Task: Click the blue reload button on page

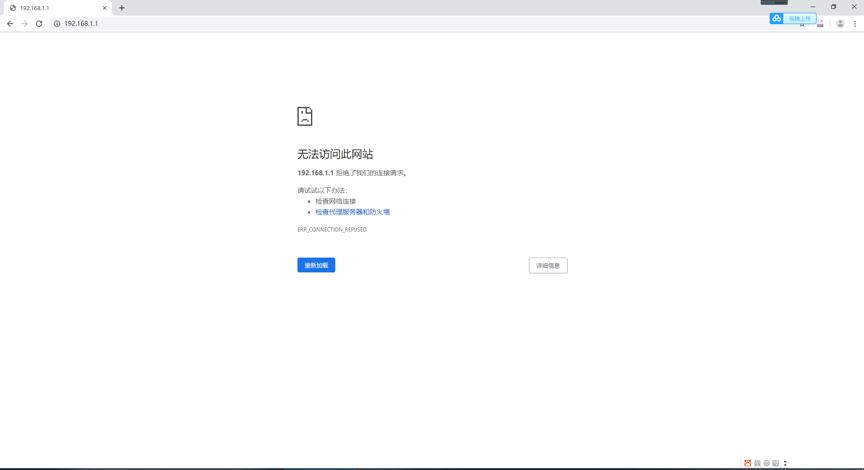Action: tap(316, 265)
